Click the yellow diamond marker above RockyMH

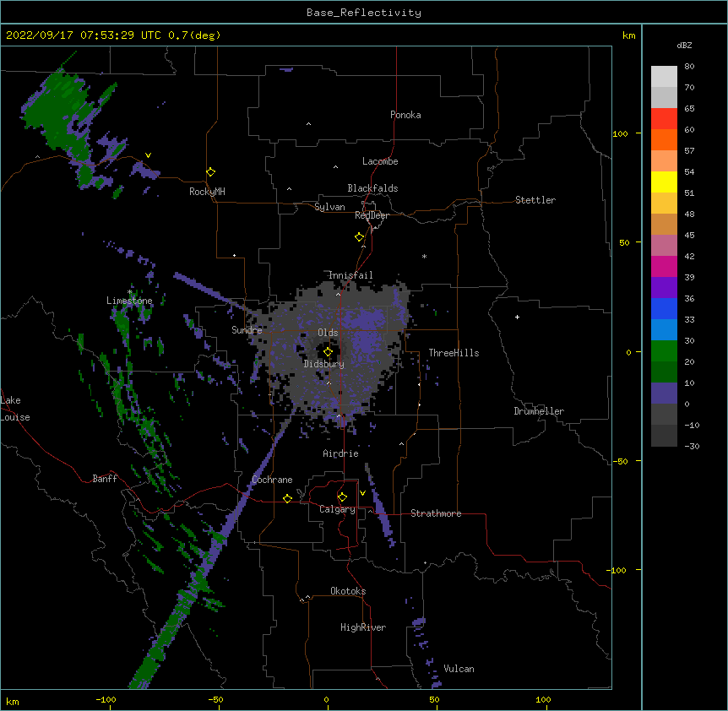[x=211, y=172]
